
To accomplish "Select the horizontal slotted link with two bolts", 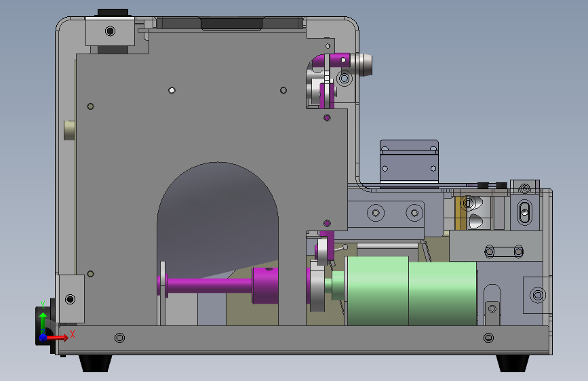I will pyautogui.click(x=504, y=252).
